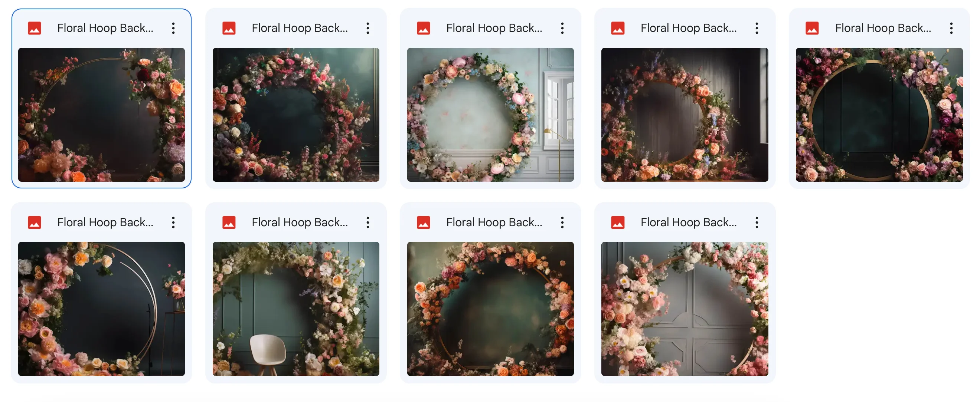Select the file name on the gray door card
980x402 pixels.
point(689,222)
